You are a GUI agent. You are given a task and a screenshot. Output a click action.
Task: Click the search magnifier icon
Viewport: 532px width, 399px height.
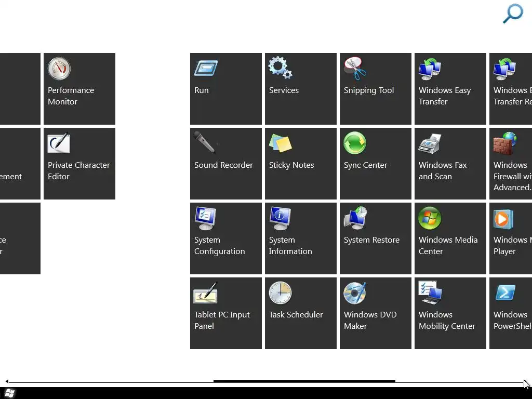pos(513,13)
